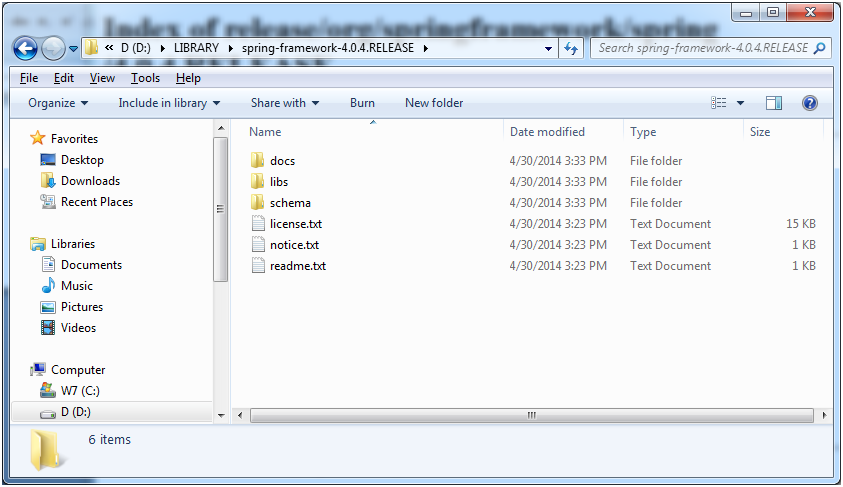Open the View menu
This screenshot has width=843, height=487.
[x=102, y=78]
